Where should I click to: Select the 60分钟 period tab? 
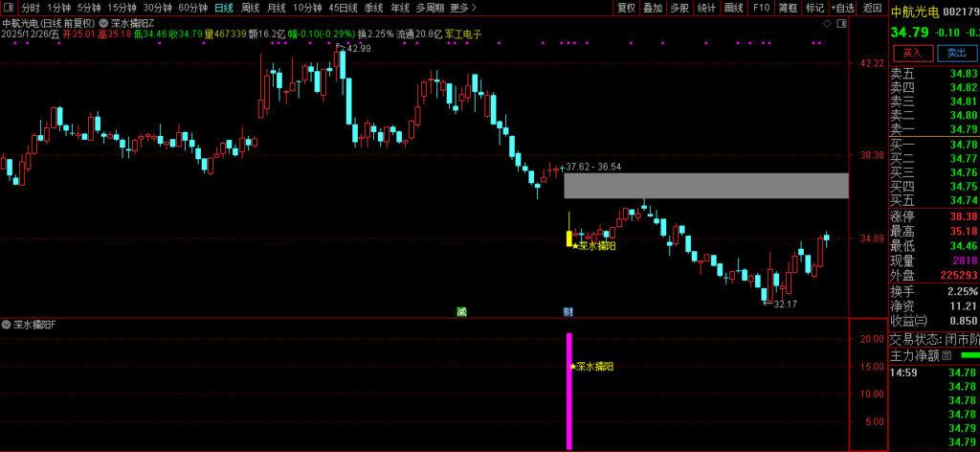(x=192, y=8)
